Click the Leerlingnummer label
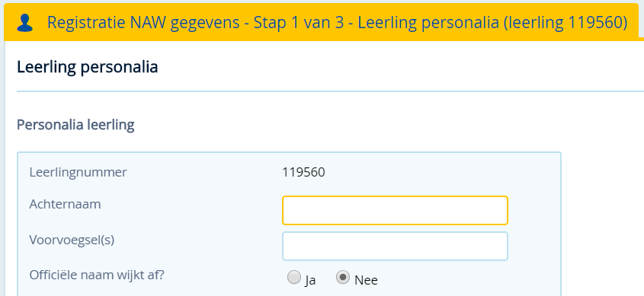This screenshot has height=296, width=644. [78, 173]
